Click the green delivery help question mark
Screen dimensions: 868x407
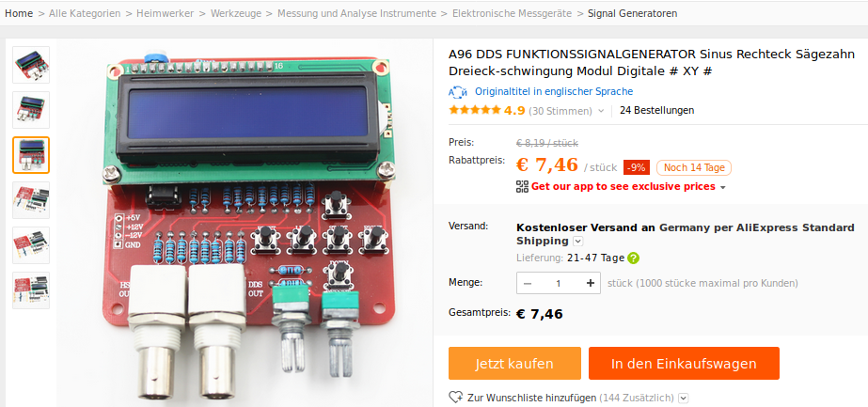(x=633, y=258)
